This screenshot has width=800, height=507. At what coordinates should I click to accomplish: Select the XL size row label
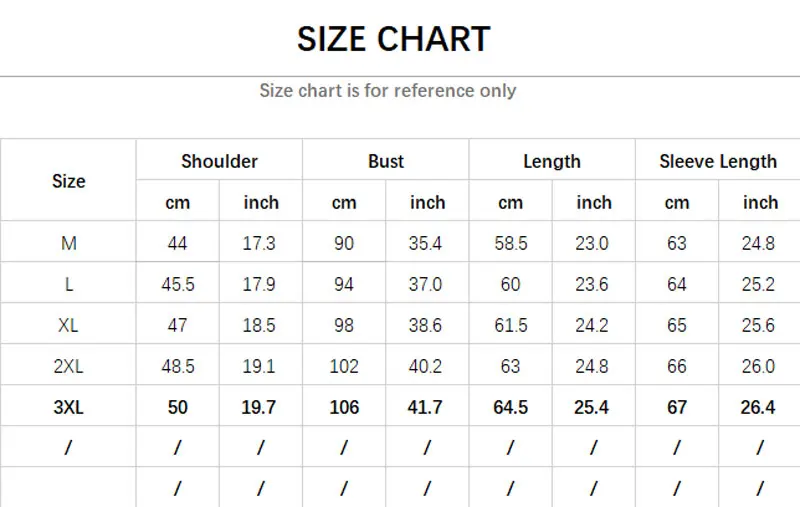pyautogui.click(x=68, y=325)
